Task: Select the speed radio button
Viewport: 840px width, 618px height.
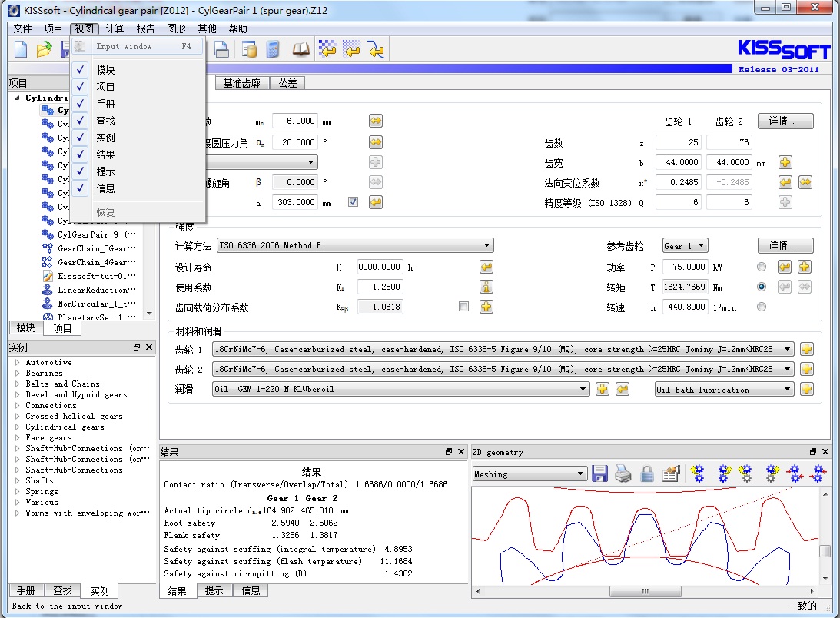Action: 762,307
